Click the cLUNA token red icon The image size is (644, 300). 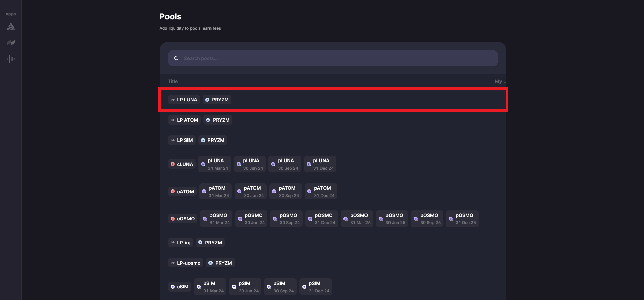[173, 164]
